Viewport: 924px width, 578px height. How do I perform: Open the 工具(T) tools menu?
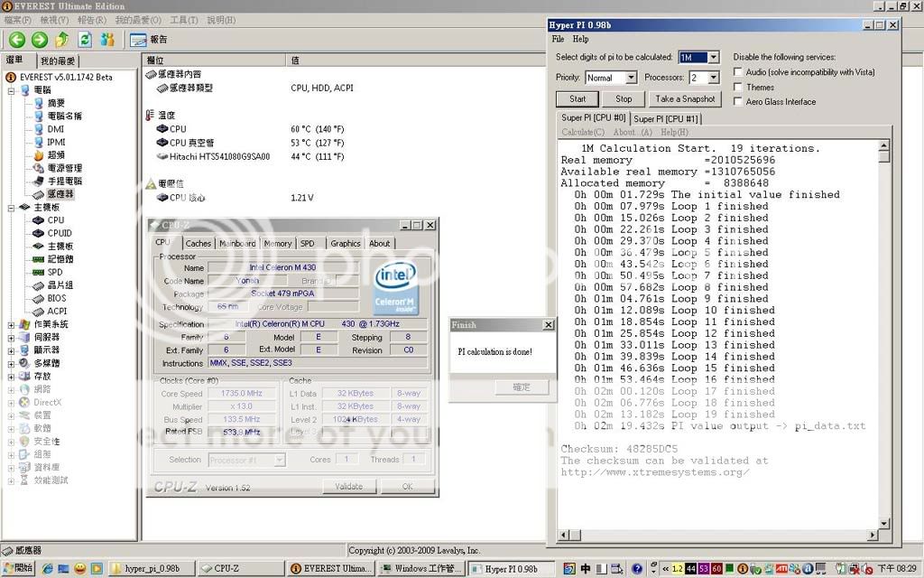coord(184,20)
